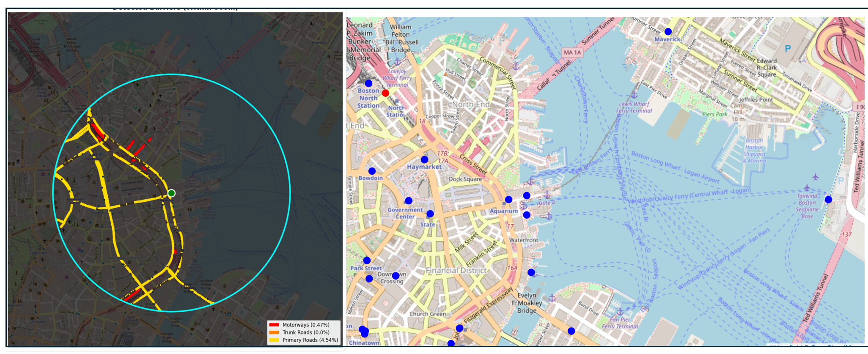Click the exit '137' label near tunnel
The height and width of the screenshot is (354, 868).
coord(846,234)
